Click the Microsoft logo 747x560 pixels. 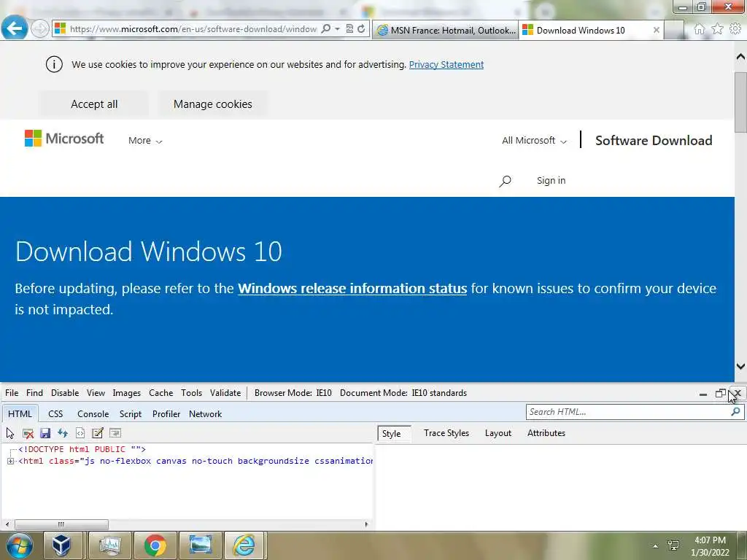64,139
